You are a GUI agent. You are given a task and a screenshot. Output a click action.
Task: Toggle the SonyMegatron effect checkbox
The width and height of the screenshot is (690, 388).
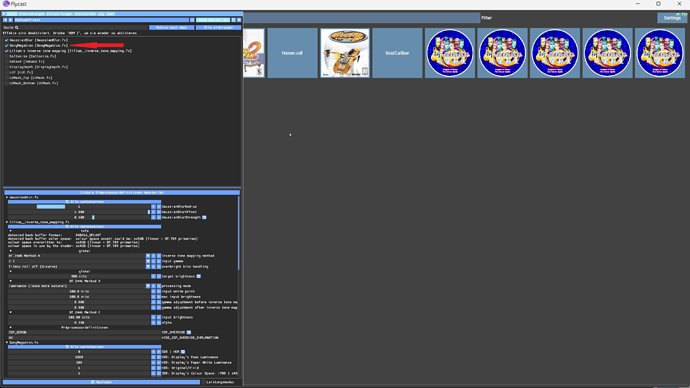point(7,45)
